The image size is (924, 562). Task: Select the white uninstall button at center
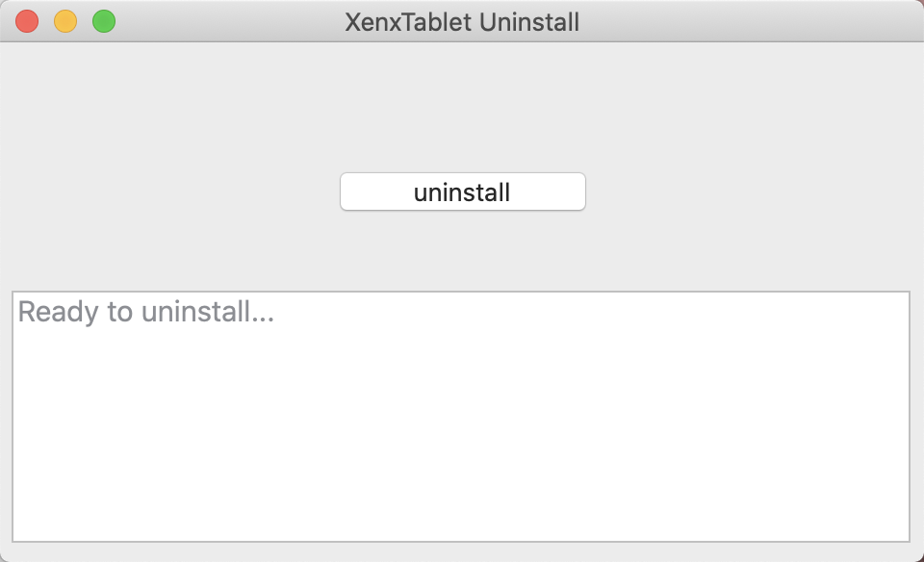point(462,192)
